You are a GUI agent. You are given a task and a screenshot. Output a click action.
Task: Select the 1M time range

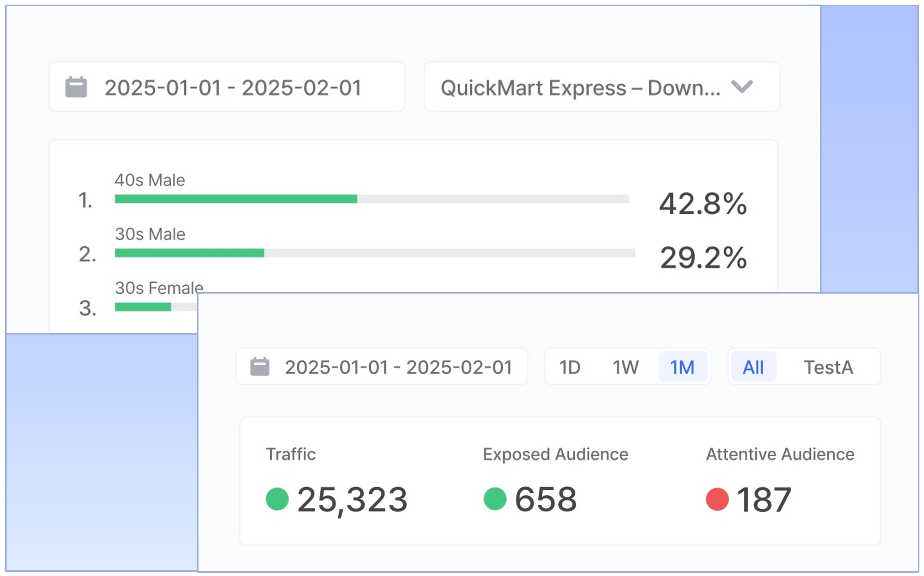[x=682, y=367]
